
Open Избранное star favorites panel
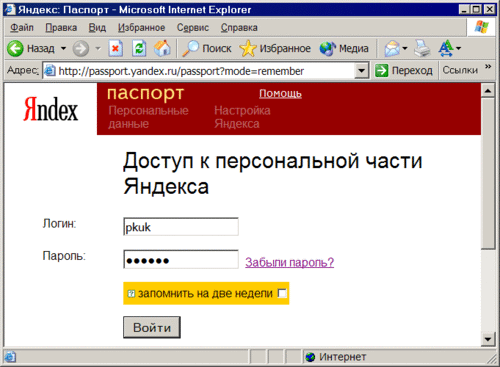point(275,49)
